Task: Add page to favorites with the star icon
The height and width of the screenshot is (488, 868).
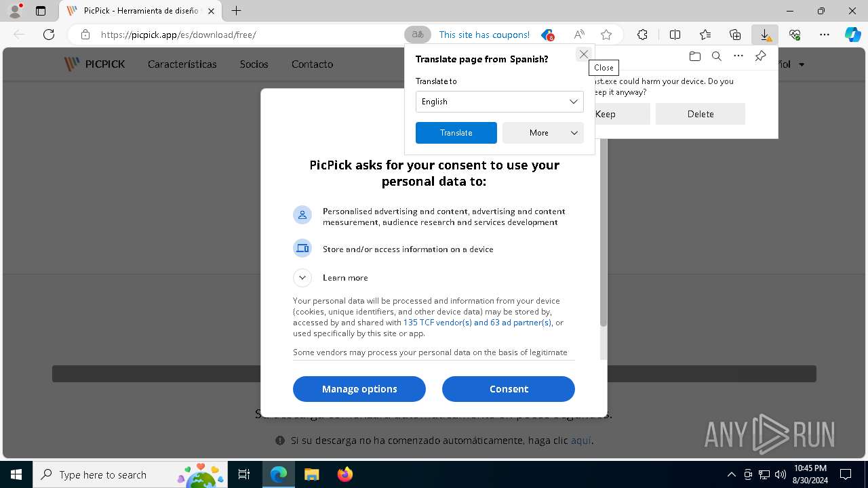Action: click(606, 35)
